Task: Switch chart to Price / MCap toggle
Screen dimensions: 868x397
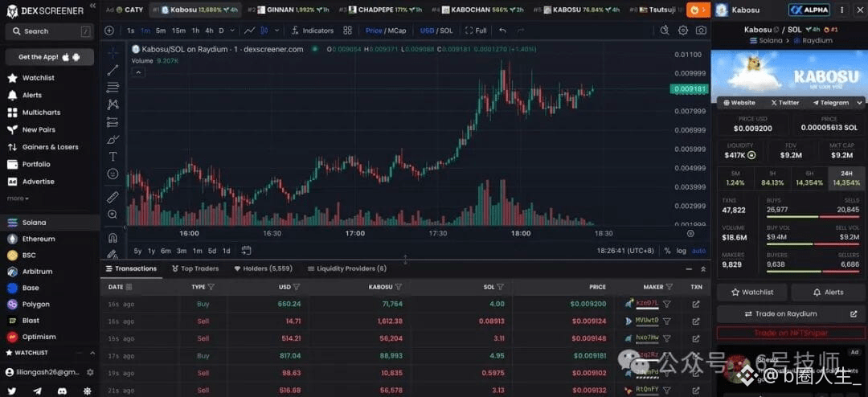Action: point(385,31)
